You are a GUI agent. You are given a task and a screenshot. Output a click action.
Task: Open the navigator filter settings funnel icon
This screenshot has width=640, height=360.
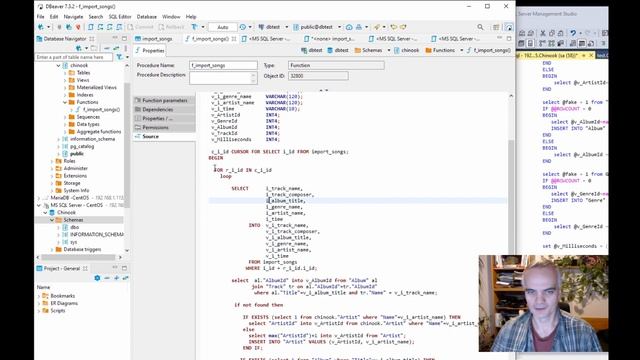click(x=119, y=57)
